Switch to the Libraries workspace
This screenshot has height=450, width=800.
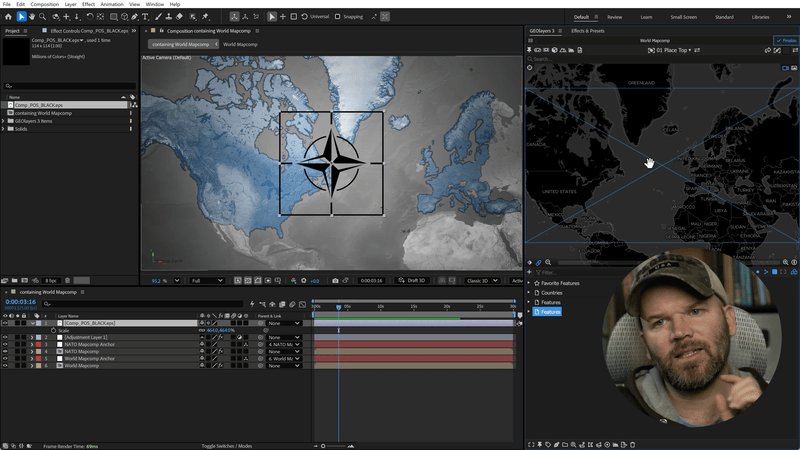760,17
